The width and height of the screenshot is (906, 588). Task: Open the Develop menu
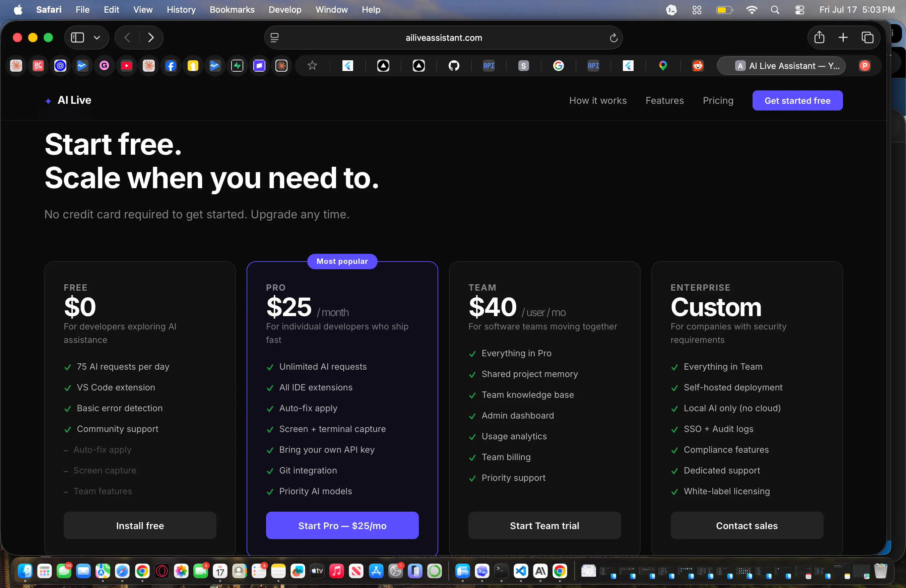(x=285, y=9)
